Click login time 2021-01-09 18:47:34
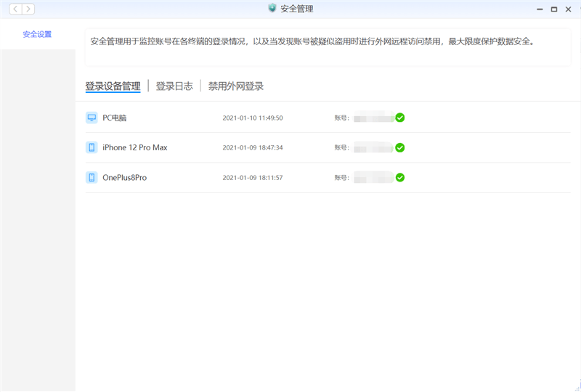This screenshot has width=581, height=392. 253,147
